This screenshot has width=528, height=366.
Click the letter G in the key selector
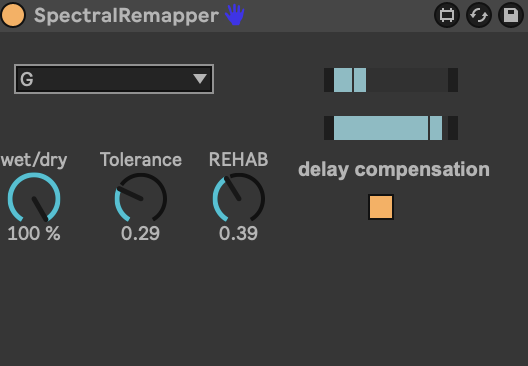(x=27, y=79)
